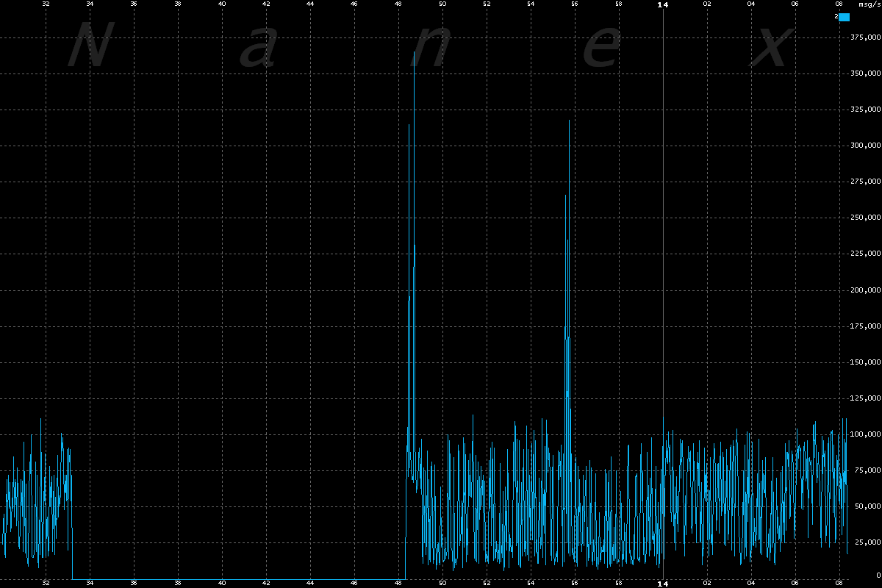This screenshot has width=882, height=588.
Task: Click minute "02" on the top time axis
Action: 707,4
